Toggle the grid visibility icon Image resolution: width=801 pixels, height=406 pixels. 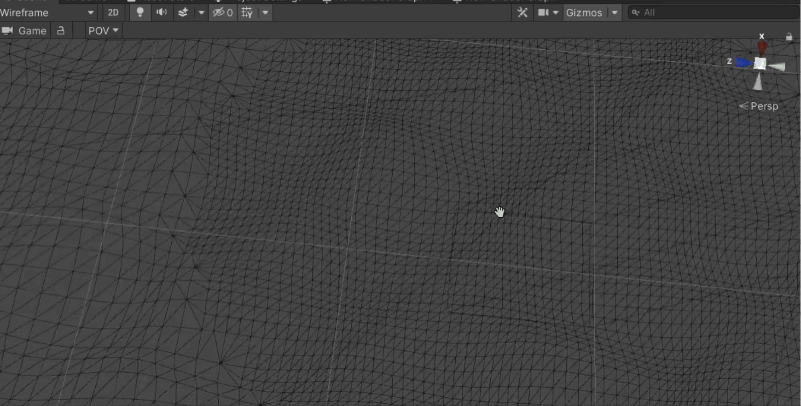247,13
